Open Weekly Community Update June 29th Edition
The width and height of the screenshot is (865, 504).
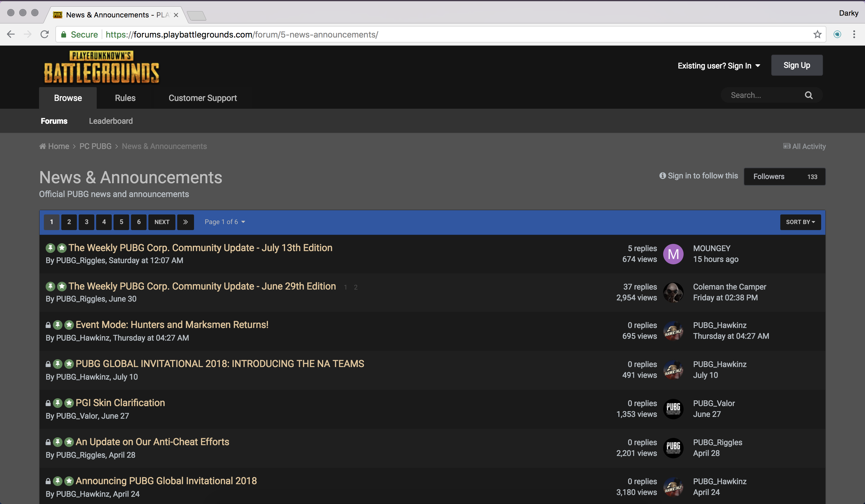tap(202, 286)
